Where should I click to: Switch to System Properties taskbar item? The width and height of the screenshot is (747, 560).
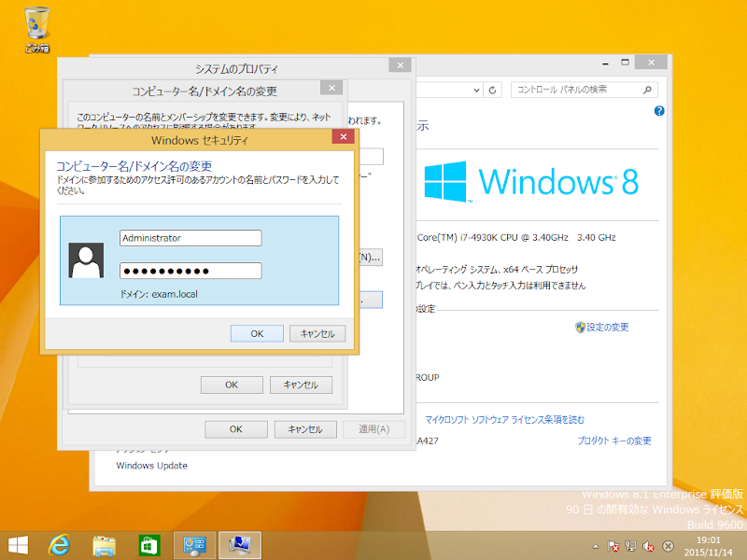[x=240, y=546]
